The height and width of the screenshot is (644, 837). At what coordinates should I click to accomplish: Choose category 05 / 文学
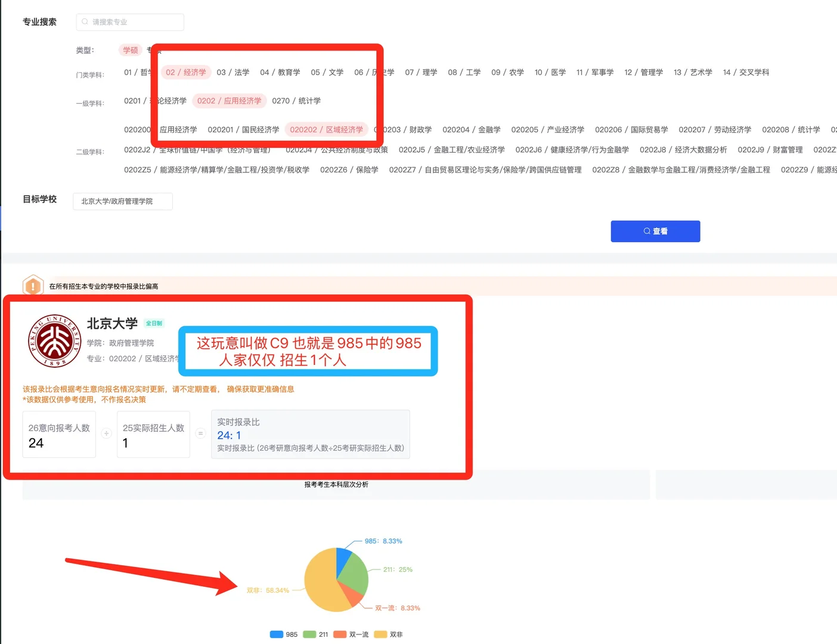point(327,72)
